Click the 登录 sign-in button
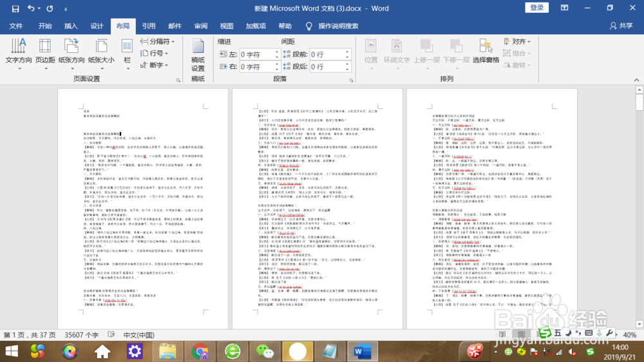This screenshot has width=644, height=362. (x=536, y=8)
